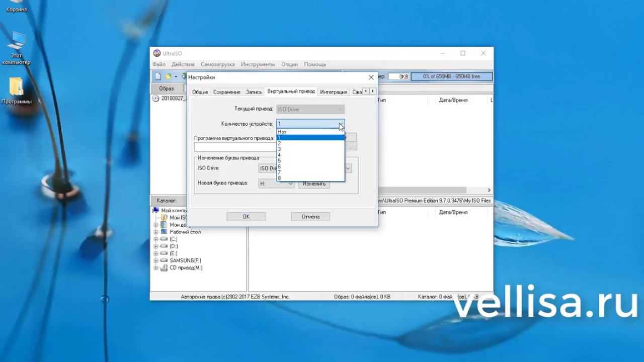This screenshot has height=362, width=644.
Task: Open the Действия menu
Action: click(x=183, y=64)
